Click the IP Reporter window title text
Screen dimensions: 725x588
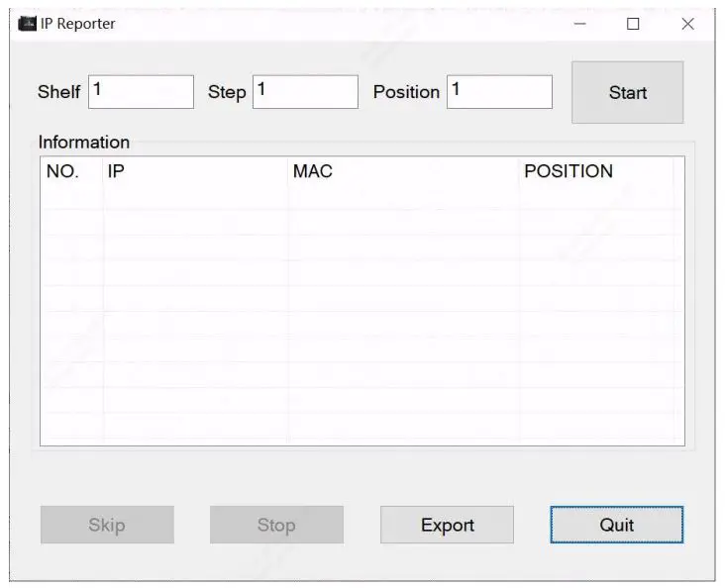78,24
